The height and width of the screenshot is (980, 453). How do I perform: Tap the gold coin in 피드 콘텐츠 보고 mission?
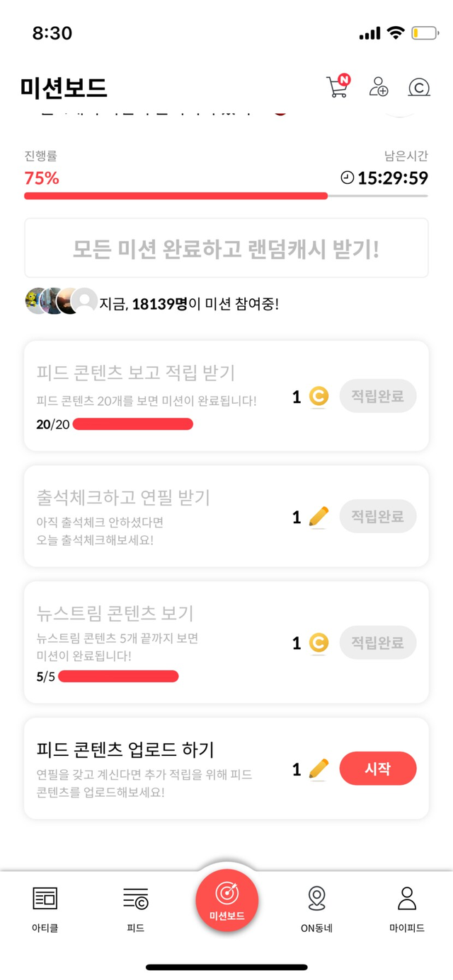(x=319, y=397)
